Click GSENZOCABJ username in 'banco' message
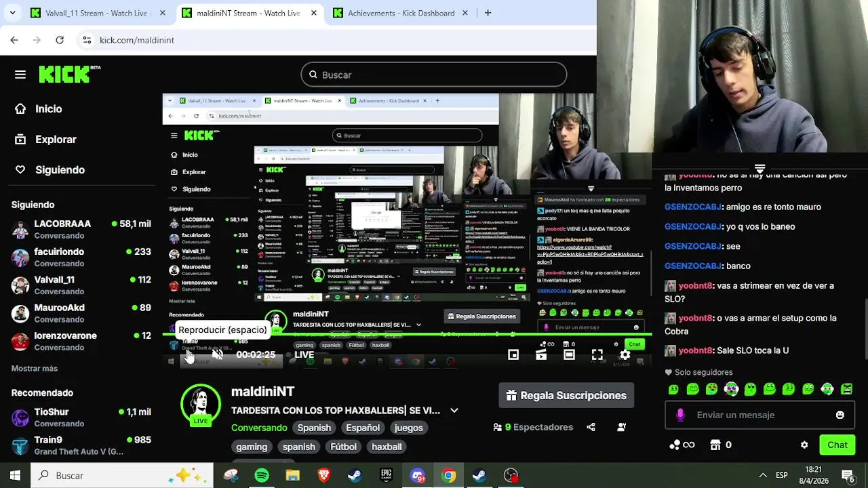This screenshot has height=488, width=868. pos(693,266)
